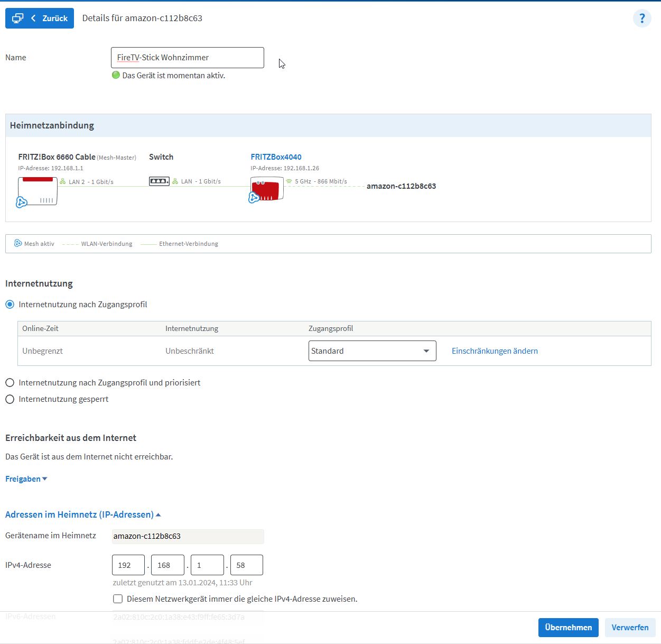Click the Verwerfen button

(x=630, y=628)
